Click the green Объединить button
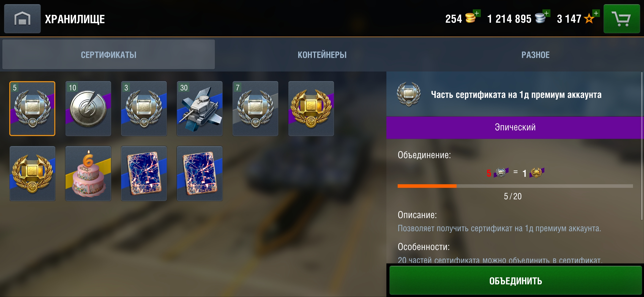644x297 pixels. 515,280
